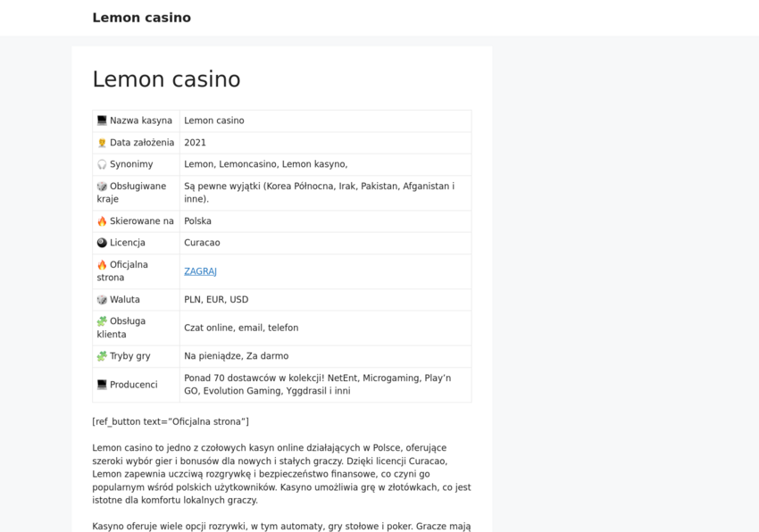Go to the Lemon casino site title
Viewport: 759px width, 532px height.
coord(141,18)
